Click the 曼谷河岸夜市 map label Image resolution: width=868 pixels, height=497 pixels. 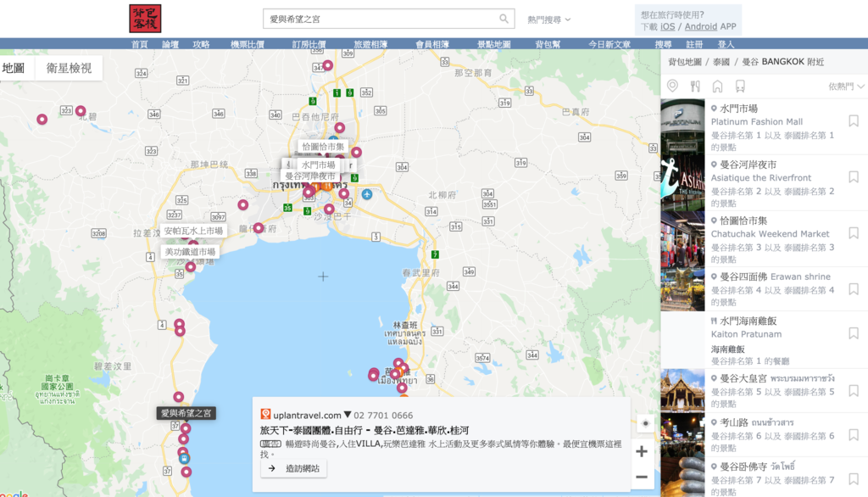(x=310, y=176)
